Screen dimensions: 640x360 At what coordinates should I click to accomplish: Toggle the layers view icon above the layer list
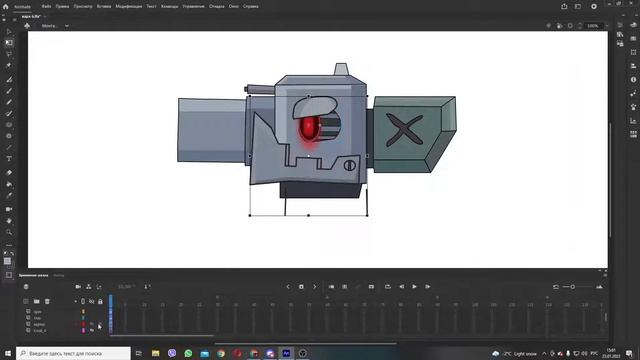tap(26, 287)
